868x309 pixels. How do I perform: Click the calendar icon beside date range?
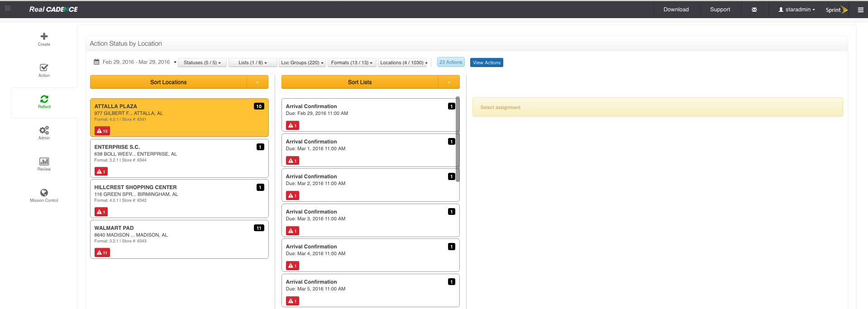[96, 62]
